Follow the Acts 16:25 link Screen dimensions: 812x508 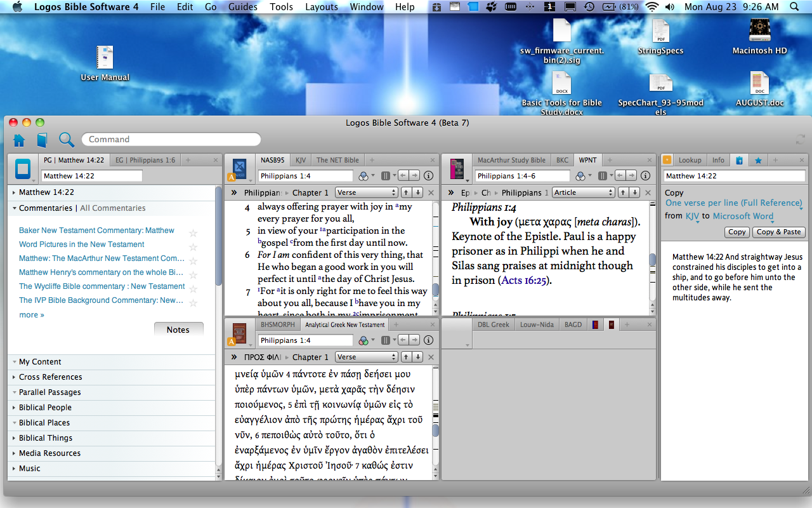(525, 280)
